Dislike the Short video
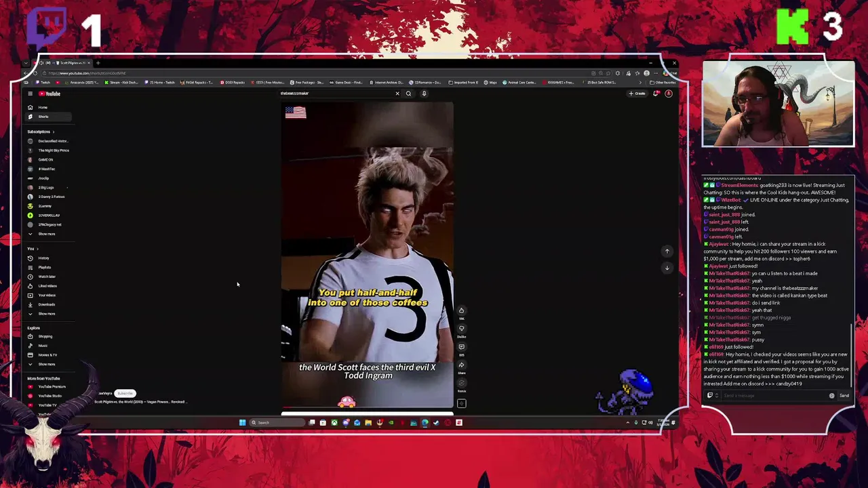The image size is (868, 488). pos(461,329)
